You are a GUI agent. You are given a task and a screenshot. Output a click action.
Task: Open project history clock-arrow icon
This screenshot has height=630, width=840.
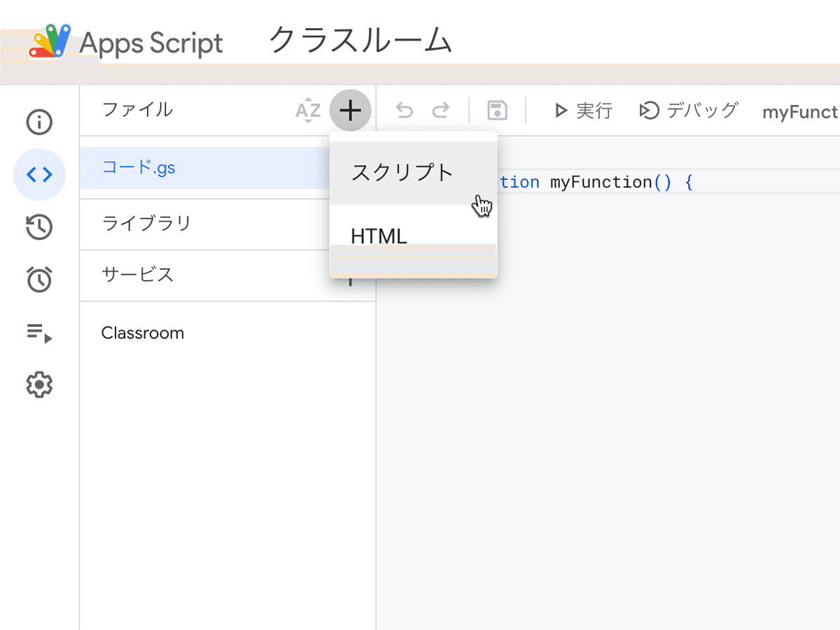point(39,227)
